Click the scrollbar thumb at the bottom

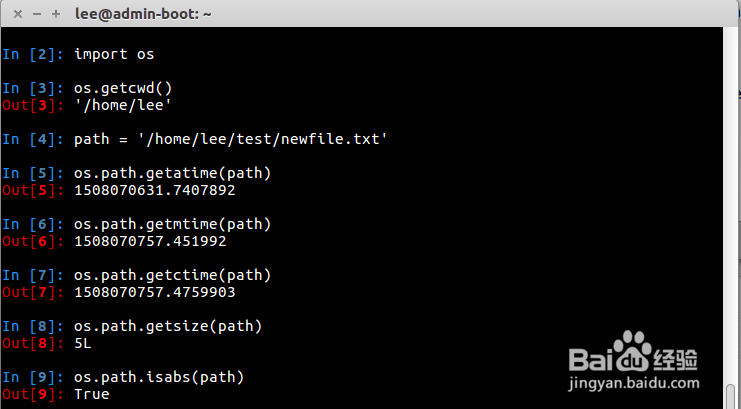pos(731,398)
